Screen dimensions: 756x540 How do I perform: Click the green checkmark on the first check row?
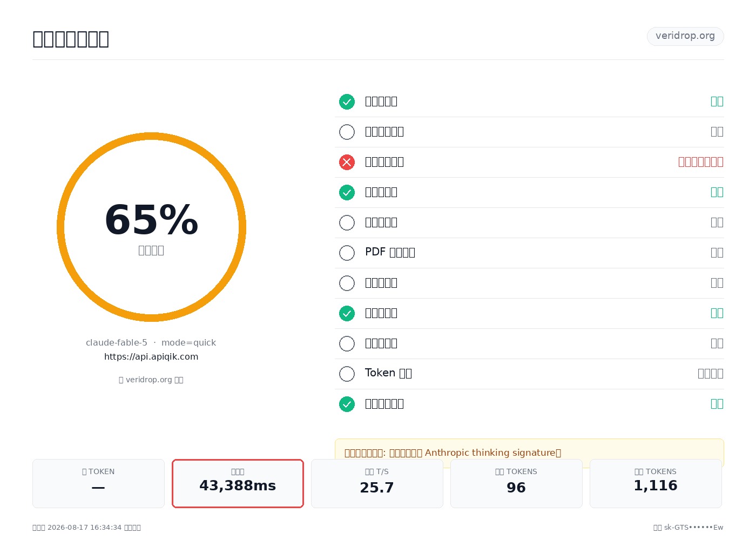347,102
